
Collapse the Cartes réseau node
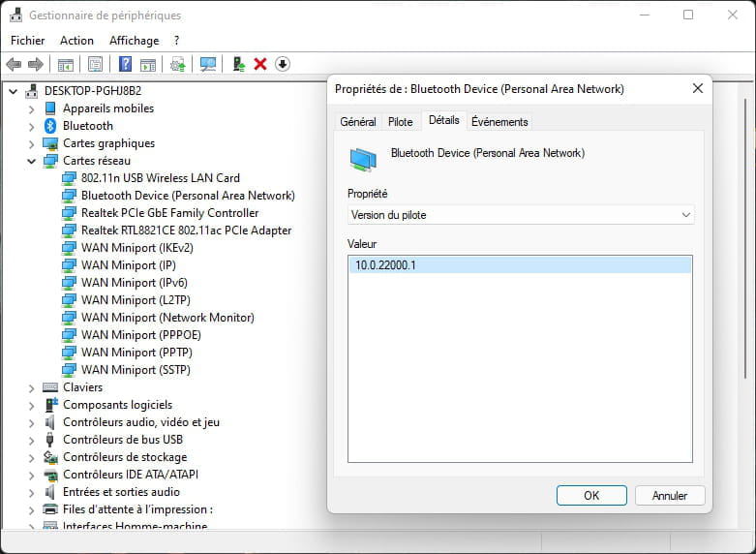click(x=31, y=161)
